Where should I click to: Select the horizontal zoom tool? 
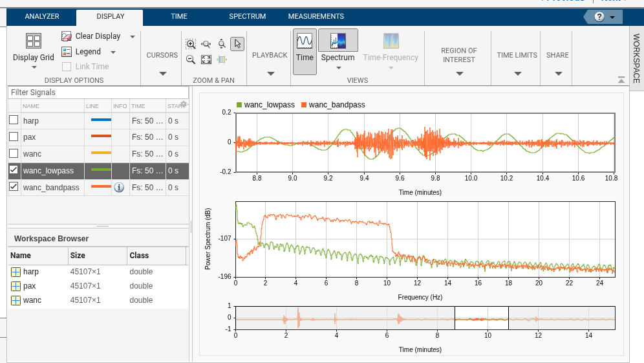[x=206, y=44]
